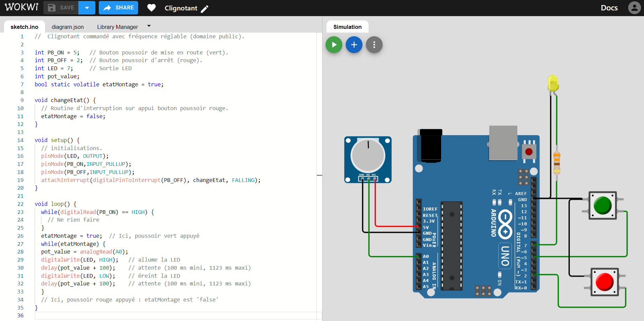644x321 pixels.
Task: Click the ICSP header pins near reset
Action: click(523, 177)
